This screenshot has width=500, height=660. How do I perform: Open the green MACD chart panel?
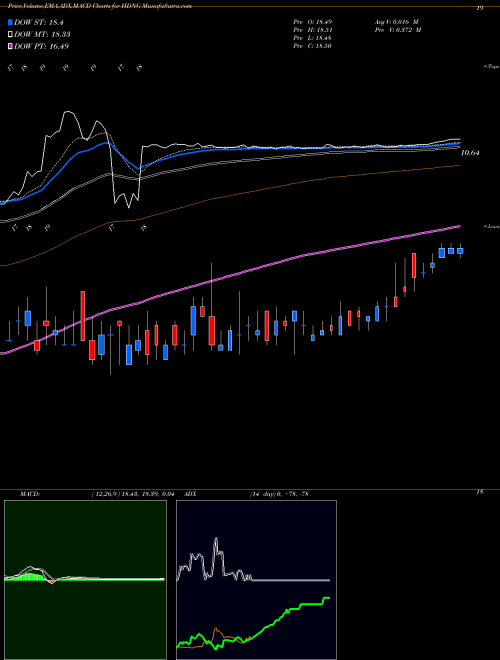[x=85, y=580]
